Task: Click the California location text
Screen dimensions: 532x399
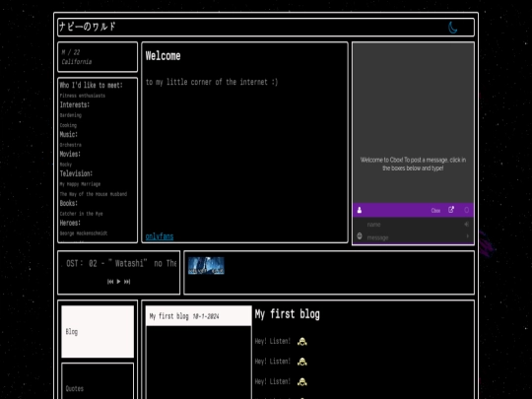Action: [76, 62]
